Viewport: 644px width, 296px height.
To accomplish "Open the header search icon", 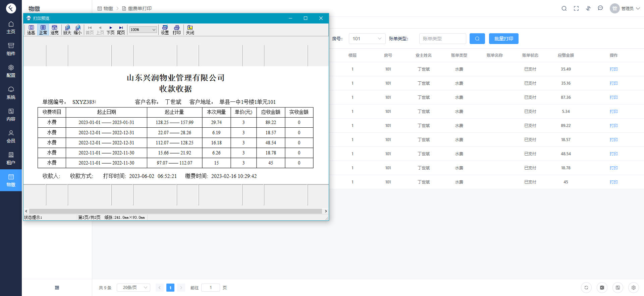I will tap(564, 8).
